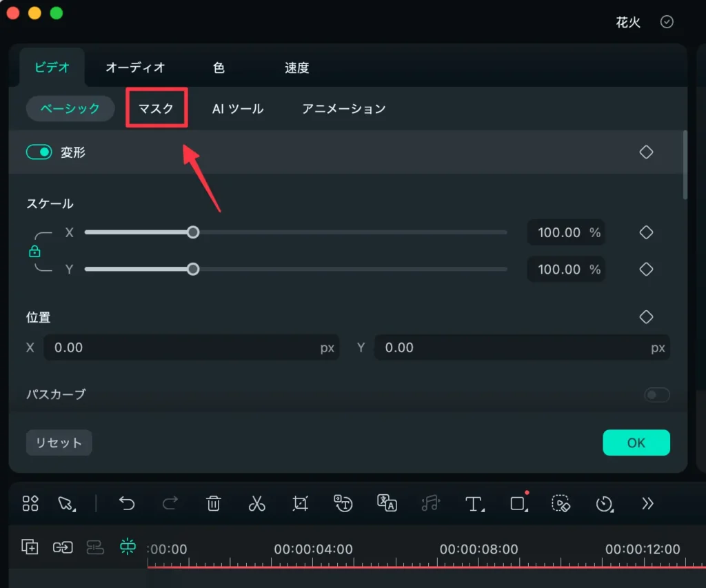Viewport: 706px width, 588px height.
Task: Click the link clips icon
Action: pyautogui.click(x=63, y=547)
